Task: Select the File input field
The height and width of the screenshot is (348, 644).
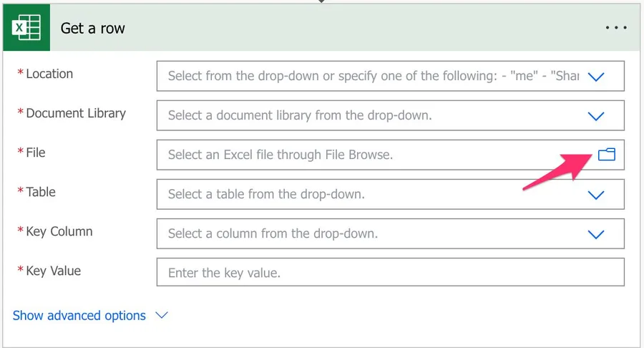Action: [372, 155]
